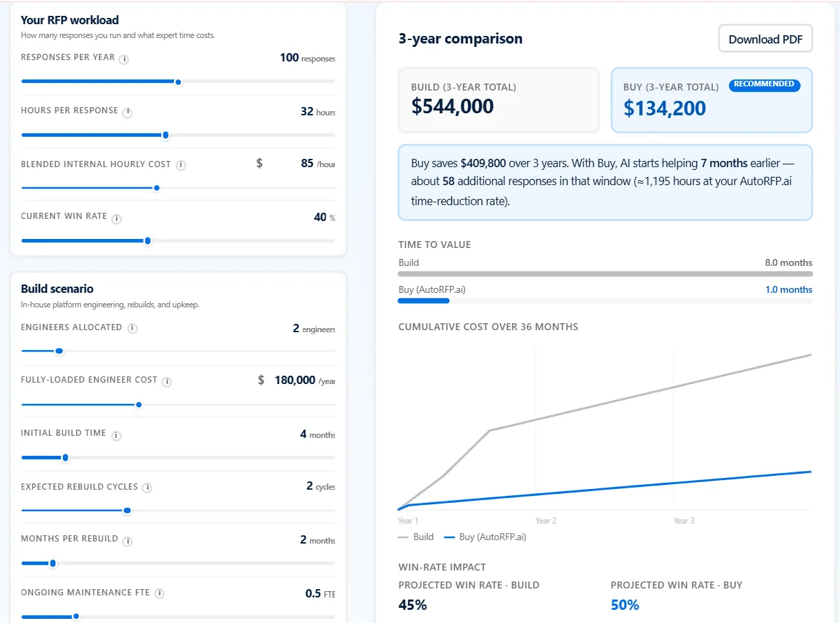840x623 pixels.
Task: Select the Build 3-year total card
Action: coord(498,100)
